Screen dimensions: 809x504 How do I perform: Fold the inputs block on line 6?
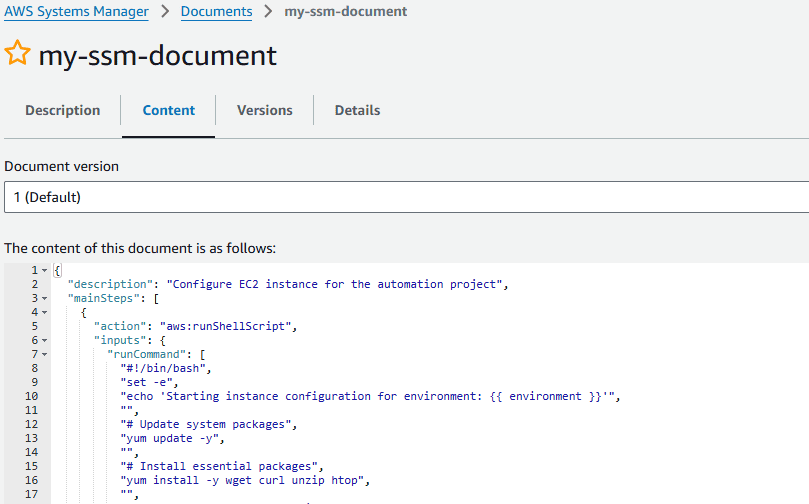pyautogui.click(x=44, y=340)
